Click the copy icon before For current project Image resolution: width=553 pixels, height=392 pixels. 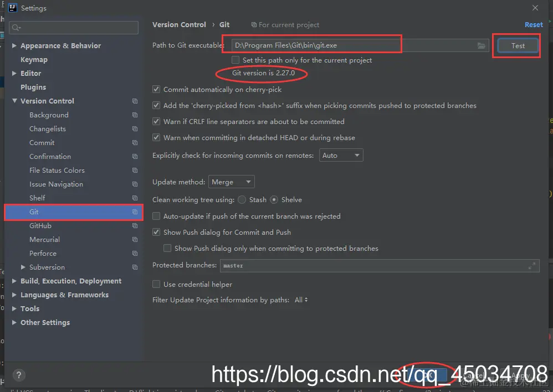(254, 25)
